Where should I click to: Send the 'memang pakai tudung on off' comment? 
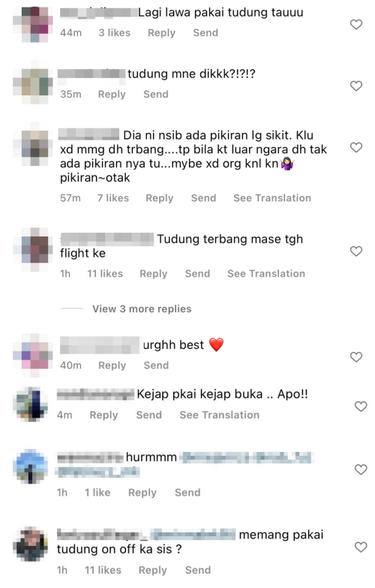[198, 570]
